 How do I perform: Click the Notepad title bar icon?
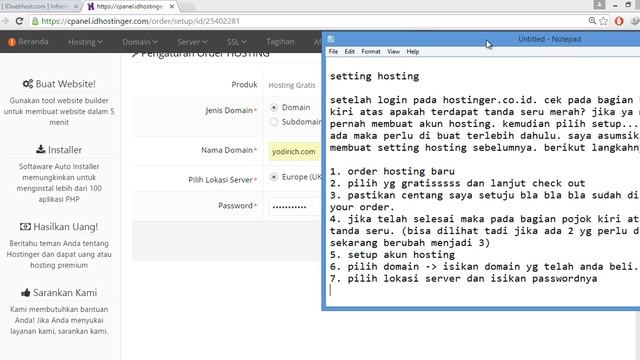tap(331, 39)
